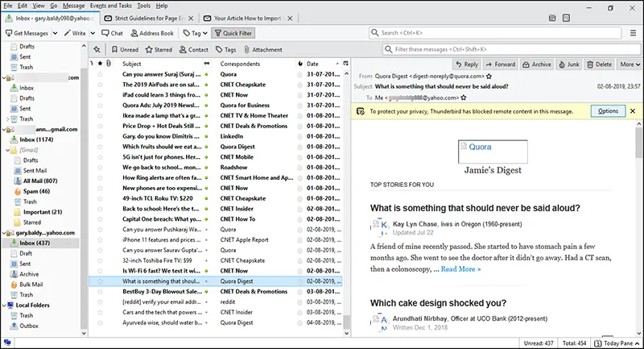Image resolution: width=644 pixels, height=349 pixels.
Task: Toggle Unread quick filter
Action: [125, 49]
